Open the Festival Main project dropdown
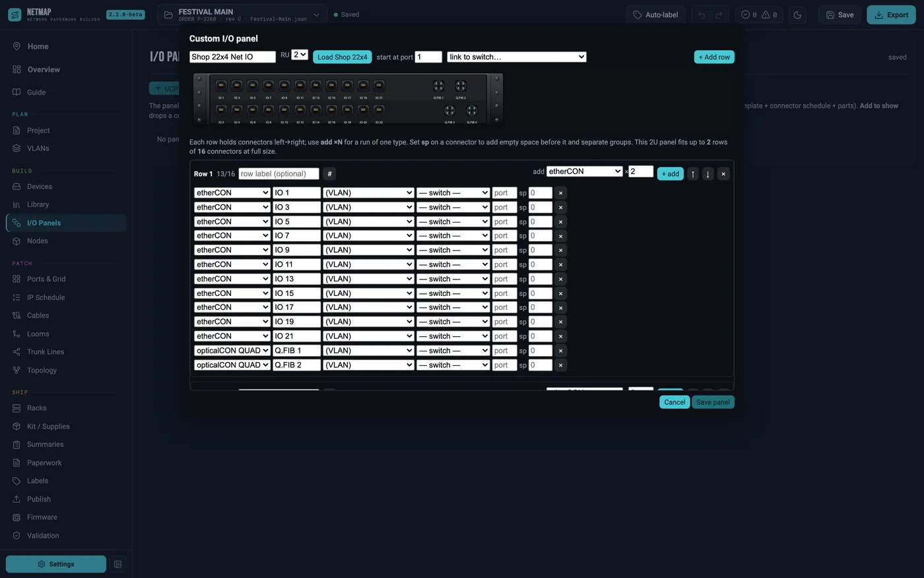 (x=242, y=15)
